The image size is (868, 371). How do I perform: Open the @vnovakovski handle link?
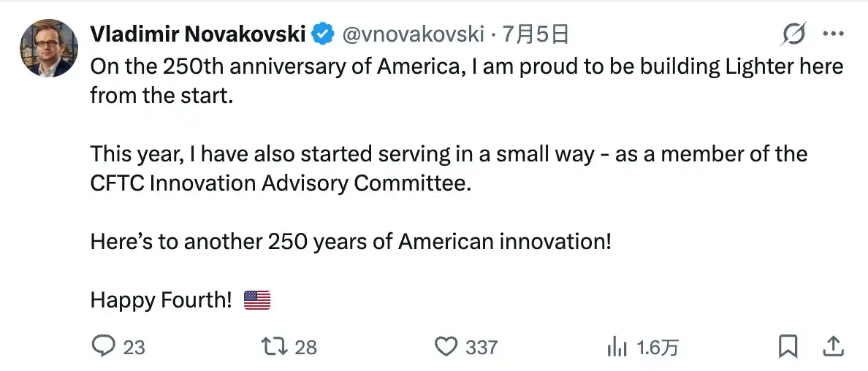(x=414, y=35)
